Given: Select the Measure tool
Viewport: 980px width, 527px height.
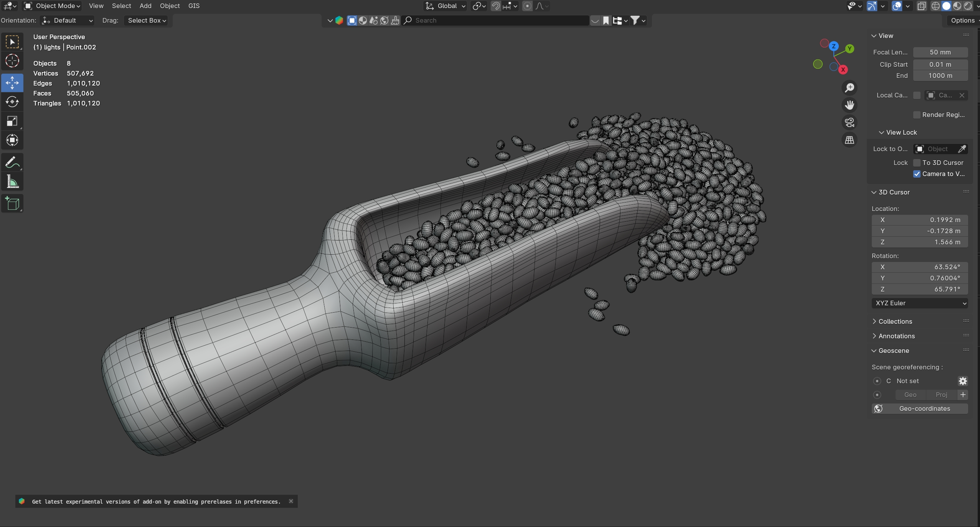Looking at the screenshot, I should pos(12,182).
